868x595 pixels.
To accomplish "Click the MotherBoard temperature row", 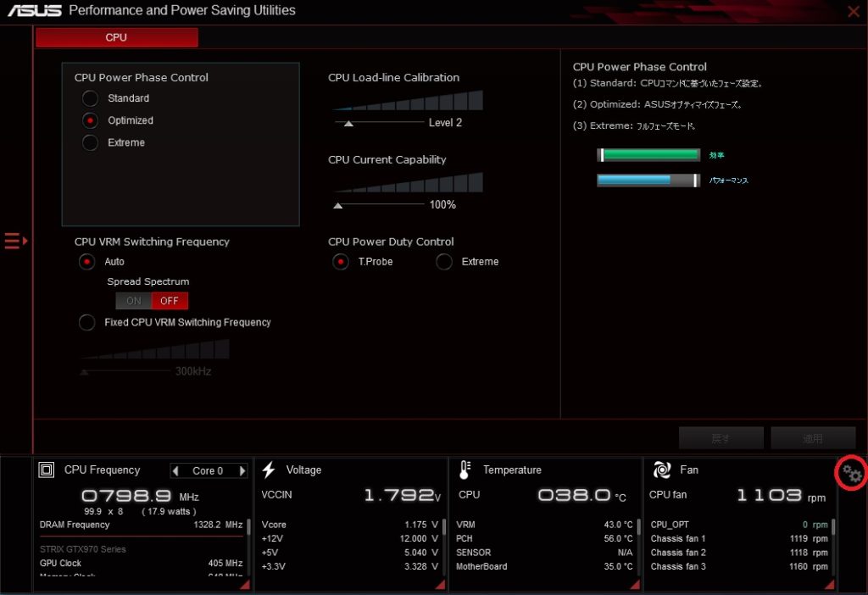I will tap(544, 566).
